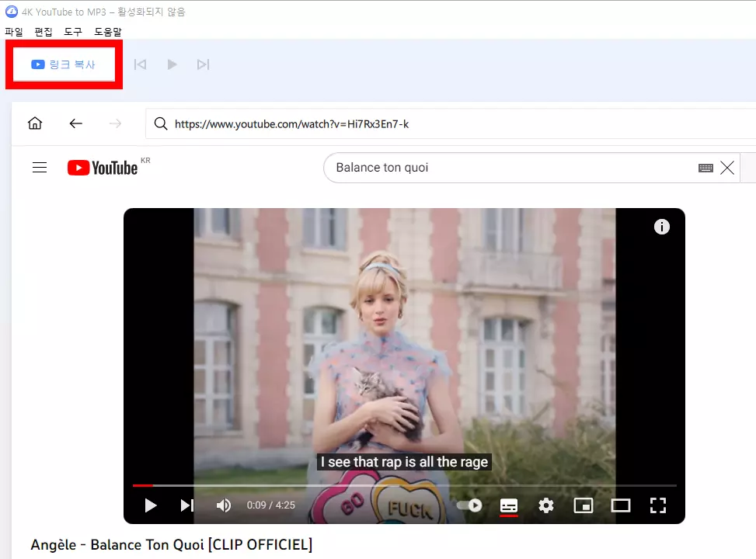The height and width of the screenshot is (559, 756).
Task: Skip to next track in app toolbar
Action: (x=203, y=64)
